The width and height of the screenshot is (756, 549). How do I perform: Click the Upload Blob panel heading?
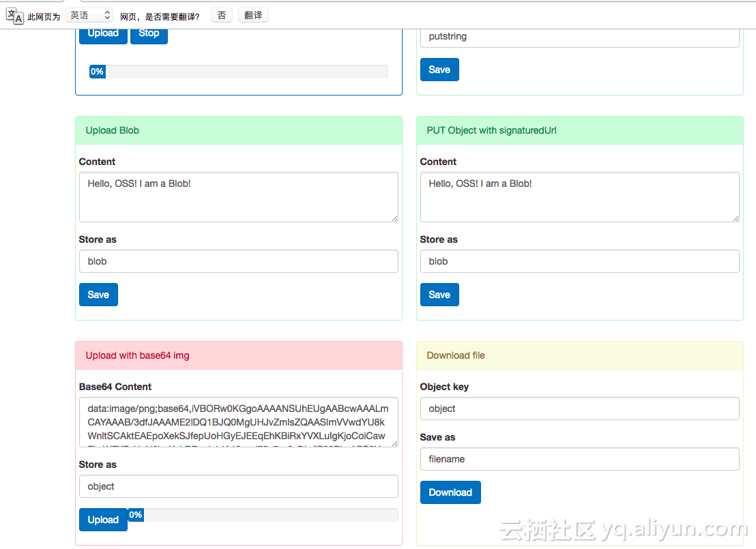239,130
